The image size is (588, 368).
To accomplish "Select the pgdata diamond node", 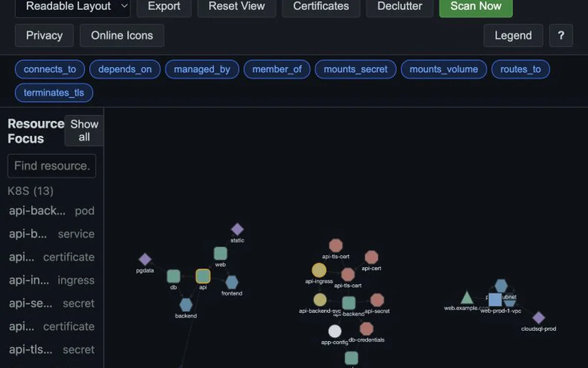I will click(x=145, y=260).
